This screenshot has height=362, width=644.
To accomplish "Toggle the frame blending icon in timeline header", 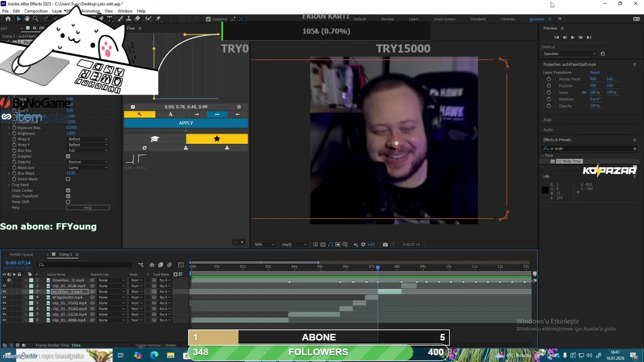I will point(160,265).
